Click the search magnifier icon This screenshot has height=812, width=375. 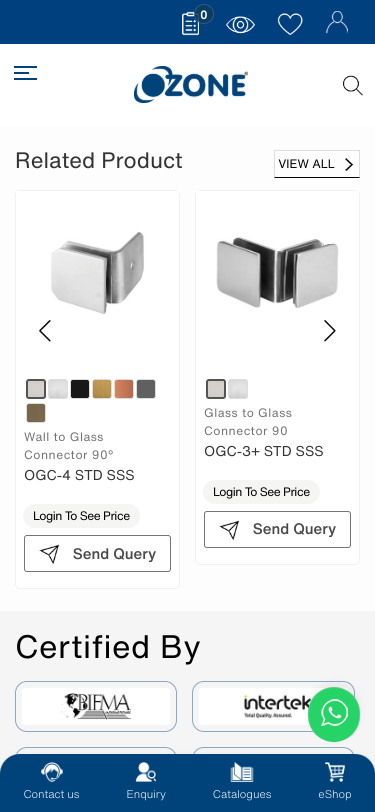352,85
